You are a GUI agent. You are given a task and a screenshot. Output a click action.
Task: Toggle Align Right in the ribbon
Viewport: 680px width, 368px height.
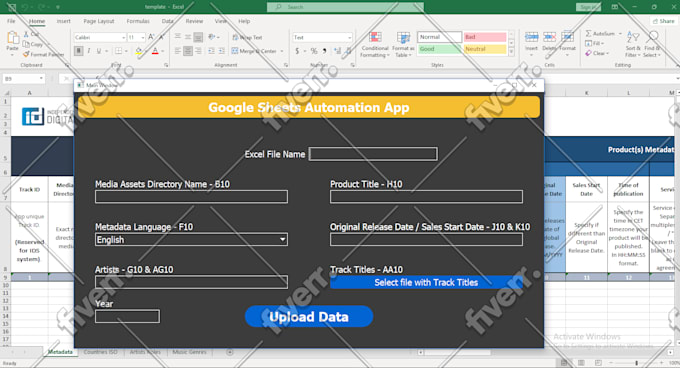tap(198, 51)
